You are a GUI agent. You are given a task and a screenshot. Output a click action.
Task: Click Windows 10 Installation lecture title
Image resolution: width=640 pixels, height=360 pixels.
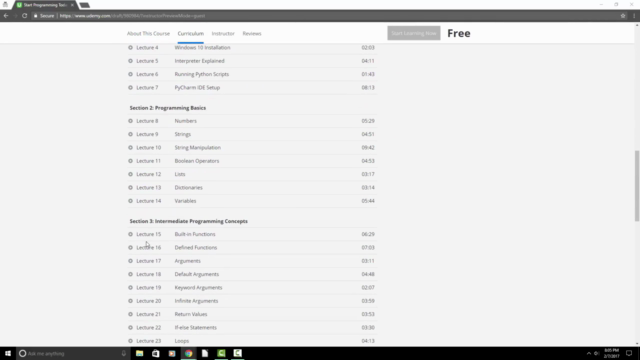coord(202,47)
